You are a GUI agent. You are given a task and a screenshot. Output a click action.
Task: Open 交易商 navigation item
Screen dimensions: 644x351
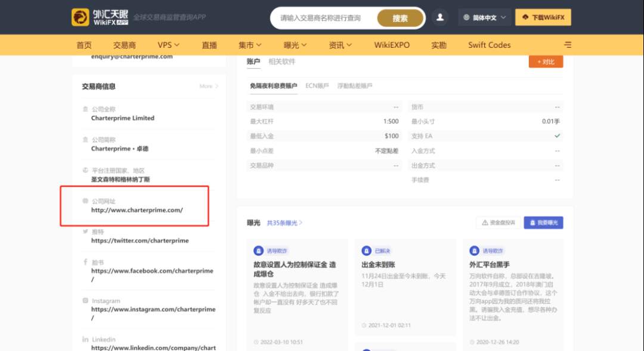[x=125, y=45]
